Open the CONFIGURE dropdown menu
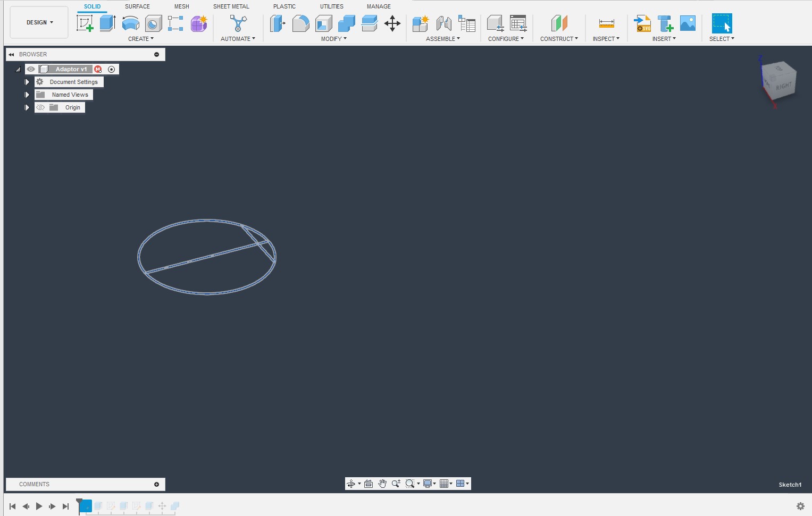Viewport: 812px width, 516px height. tap(506, 39)
